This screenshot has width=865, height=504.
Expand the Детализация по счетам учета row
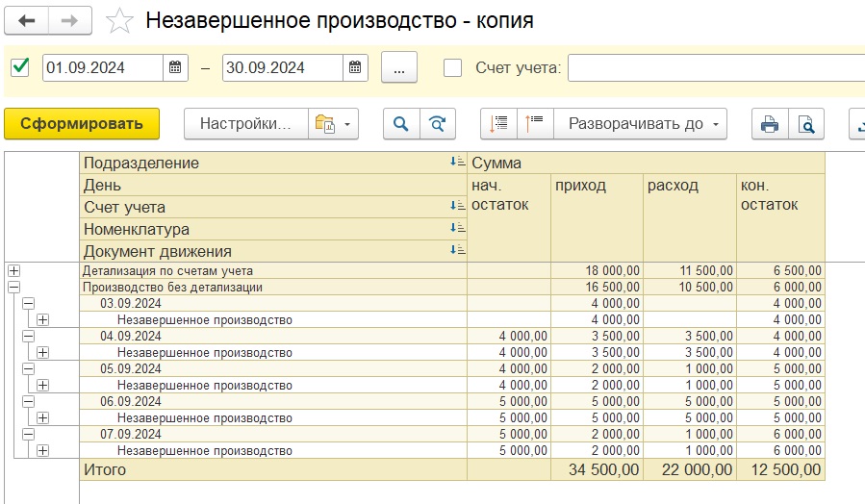13,270
